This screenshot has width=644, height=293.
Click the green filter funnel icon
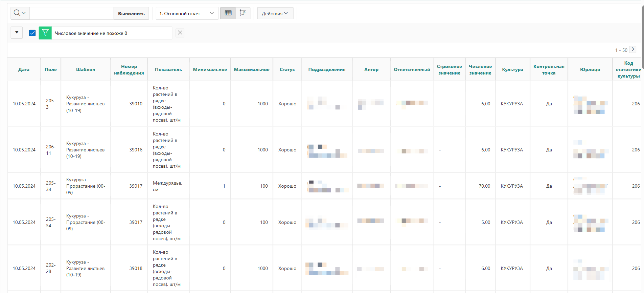45,33
